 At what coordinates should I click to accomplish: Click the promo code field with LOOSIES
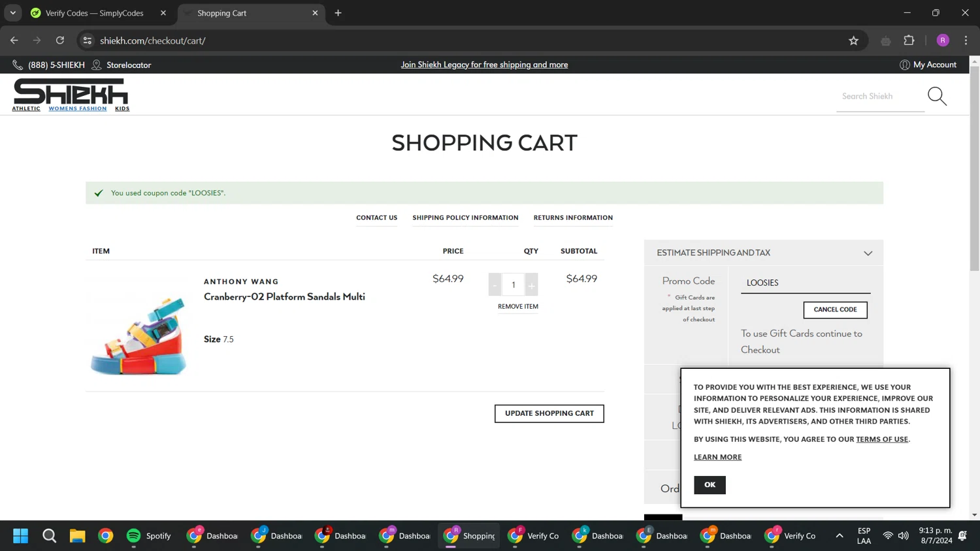805,283
